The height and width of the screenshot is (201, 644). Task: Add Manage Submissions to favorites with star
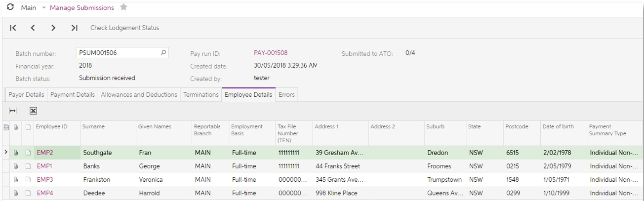click(123, 8)
